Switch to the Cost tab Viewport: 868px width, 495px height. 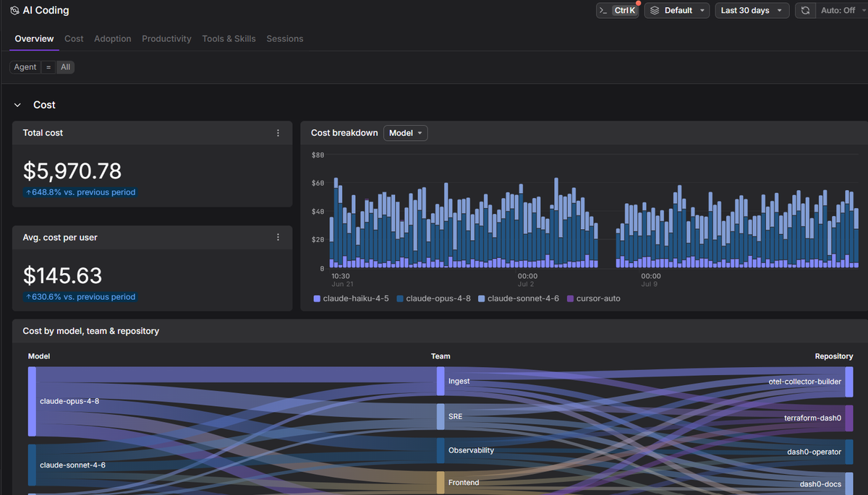pyautogui.click(x=74, y=39)
